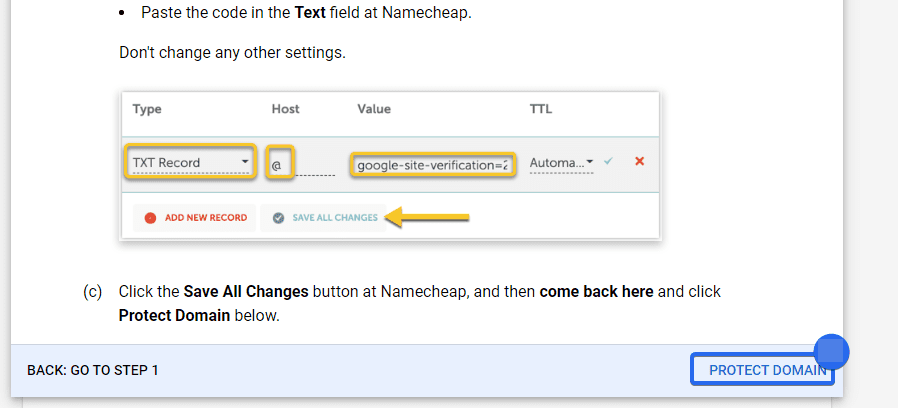Open the TXT Record type dropdown
The height and width of the screenshot is (408, 898).
point(190,162)
